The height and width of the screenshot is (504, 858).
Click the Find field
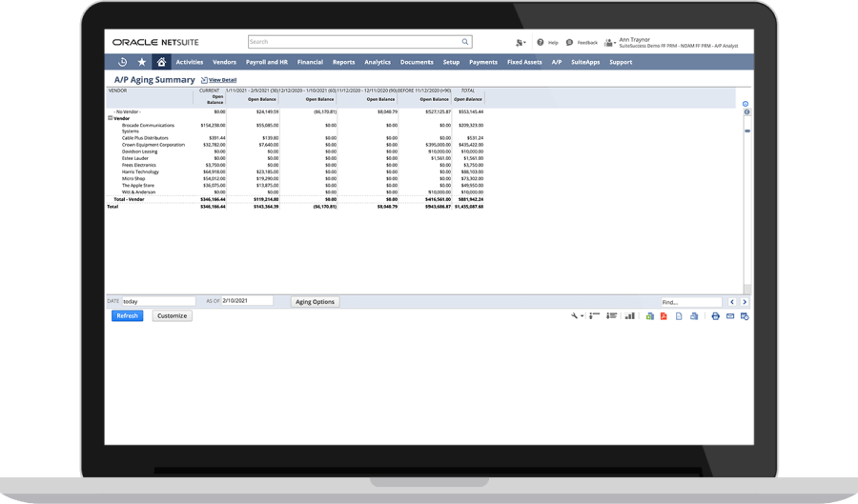692,302
